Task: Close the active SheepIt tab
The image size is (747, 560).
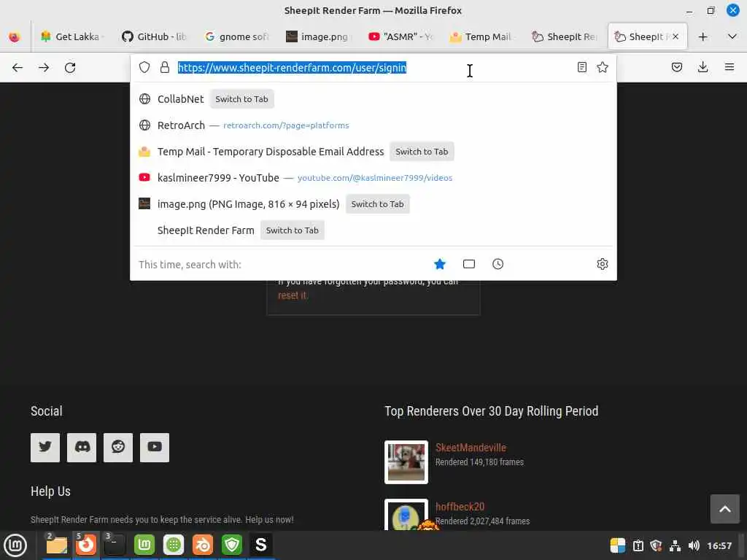Action: click(x=675, y=36)
